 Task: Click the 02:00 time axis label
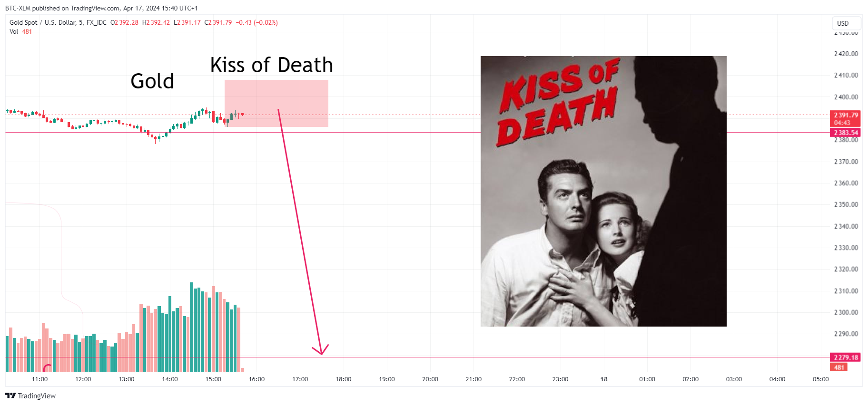coord(690,379)
